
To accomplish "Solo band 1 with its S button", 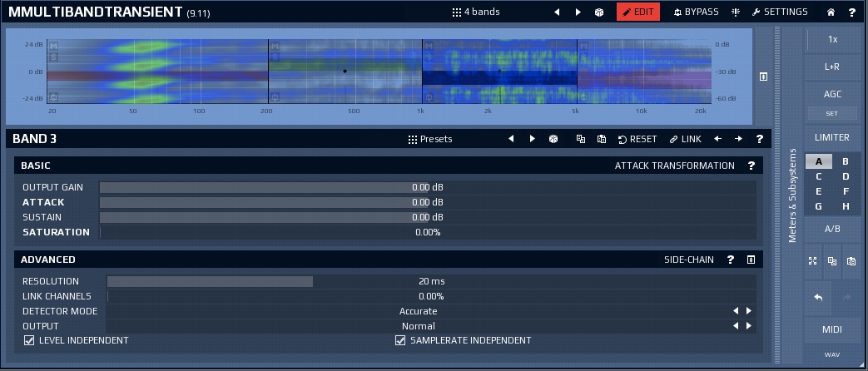I will (x=54, y=57).
